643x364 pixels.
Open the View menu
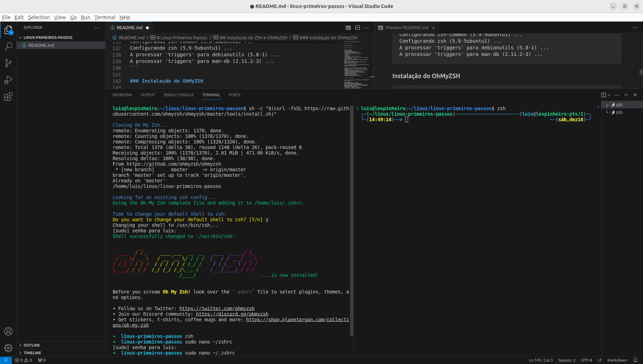coord(60,17)
